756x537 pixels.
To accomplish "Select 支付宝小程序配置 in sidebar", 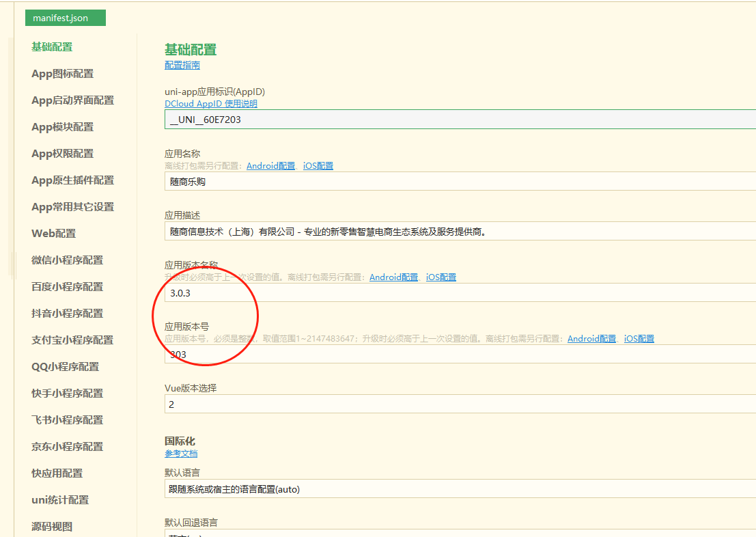I will coord(72,340).
